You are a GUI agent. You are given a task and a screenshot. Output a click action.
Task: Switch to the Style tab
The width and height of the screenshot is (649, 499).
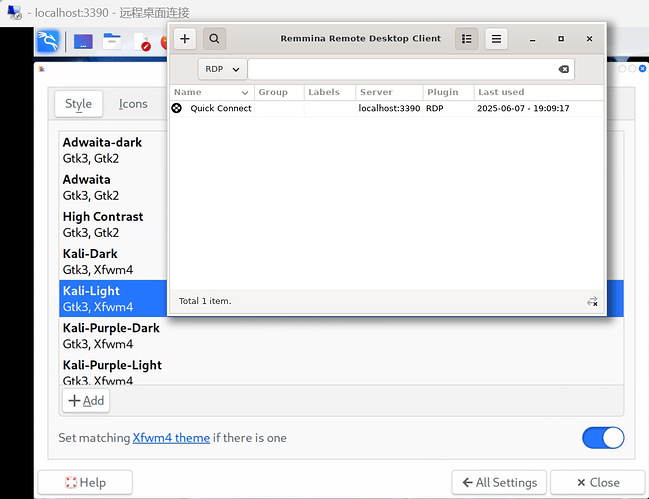click(x=79, y=104)
